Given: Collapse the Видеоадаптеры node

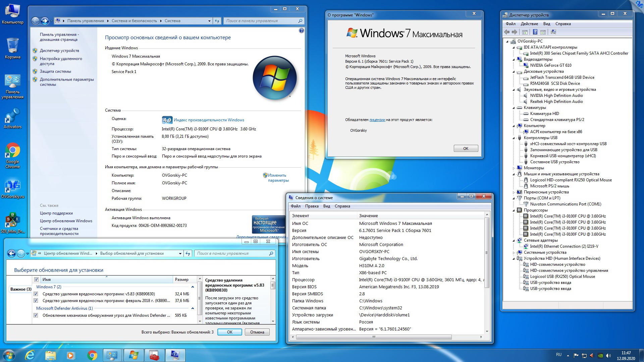Looking at the screenshot, I should pyautogui.click(x=514, y=60).
